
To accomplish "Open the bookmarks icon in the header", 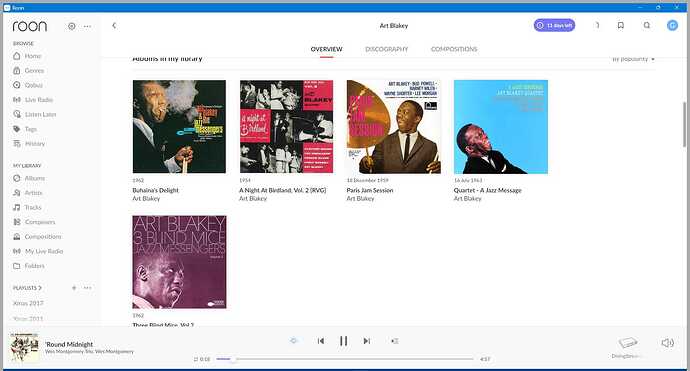I will 620,25.
